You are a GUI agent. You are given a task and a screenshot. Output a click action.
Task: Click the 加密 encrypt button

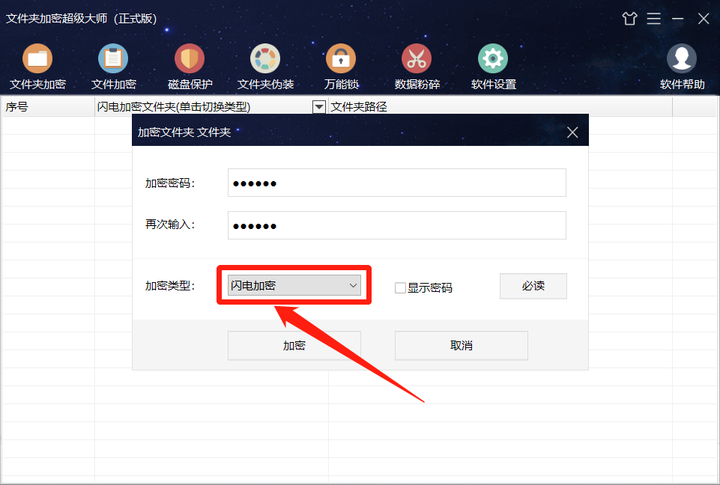click(x=294, y=345)
